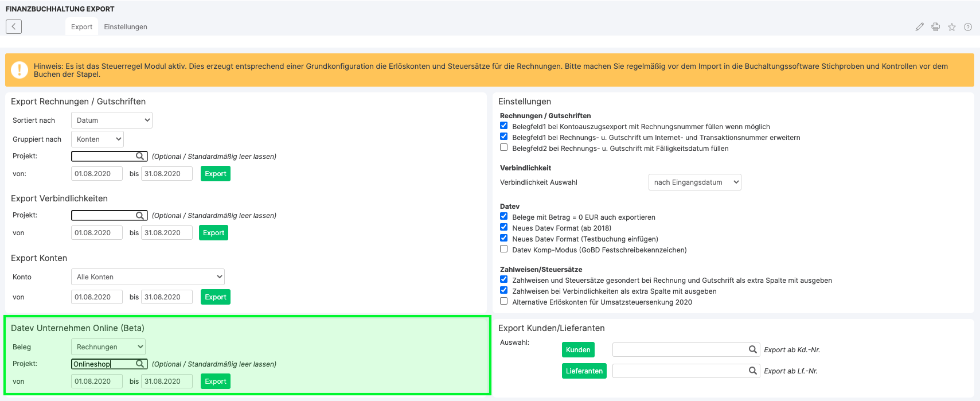This screenshot has width=980, height=401.
Task: Enable Belegfeld2 mit Fälligkeitsdatum füllen checkbox
Action: (503, 147)
